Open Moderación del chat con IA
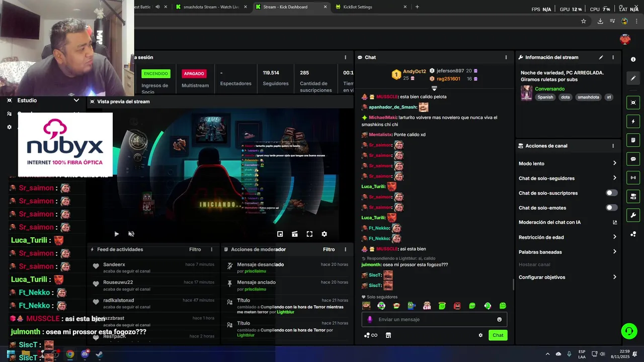The height and width of the screenshot is (362, 644). (568, 222)
